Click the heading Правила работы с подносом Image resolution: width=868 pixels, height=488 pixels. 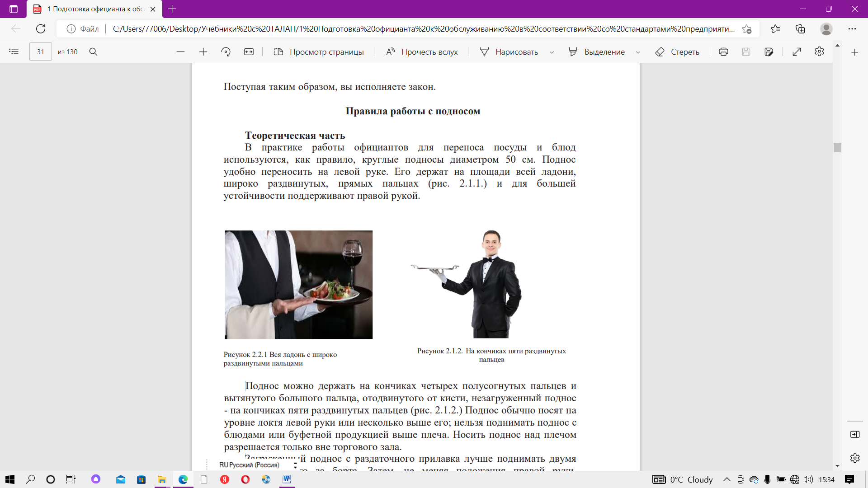pos(413,111)
